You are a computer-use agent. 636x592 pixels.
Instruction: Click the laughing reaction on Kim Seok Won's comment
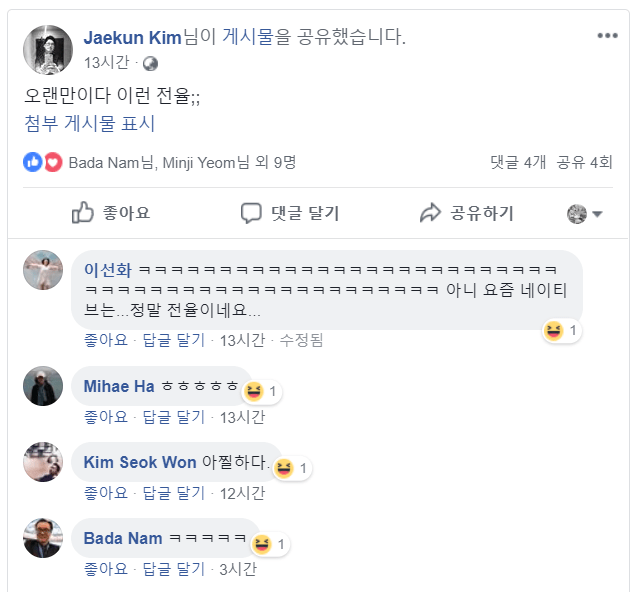(x=284, y=467)
